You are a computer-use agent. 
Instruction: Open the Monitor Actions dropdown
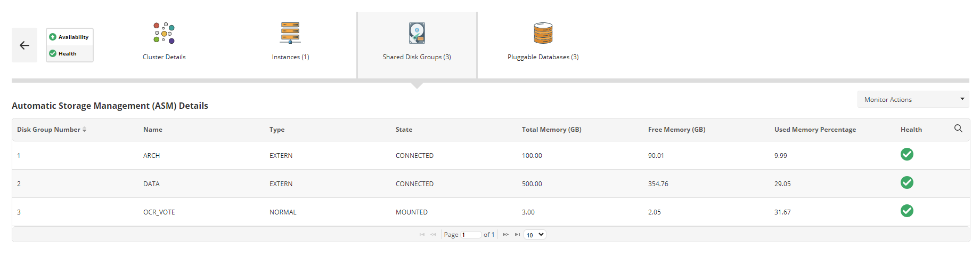pos(913,100)
